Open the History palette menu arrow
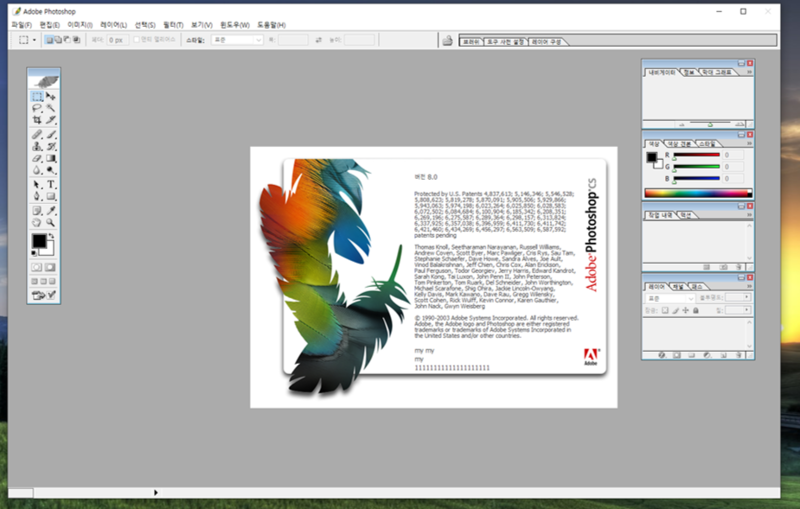The image size is (800, 509). pyautogui.click(x=749, y=215)
